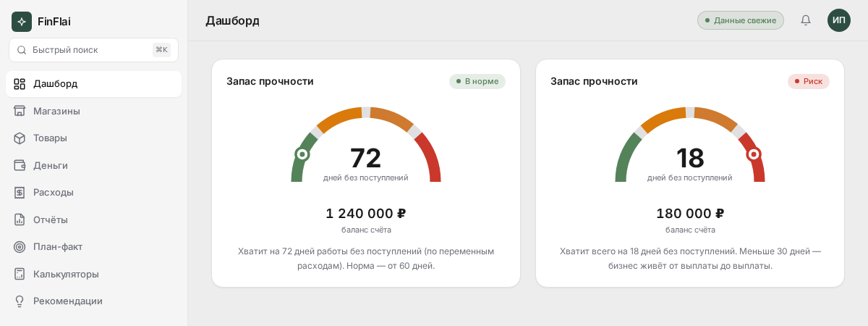Click the green gauge segment on the 18-day card
868x326 pixels.
click(626, 156)
